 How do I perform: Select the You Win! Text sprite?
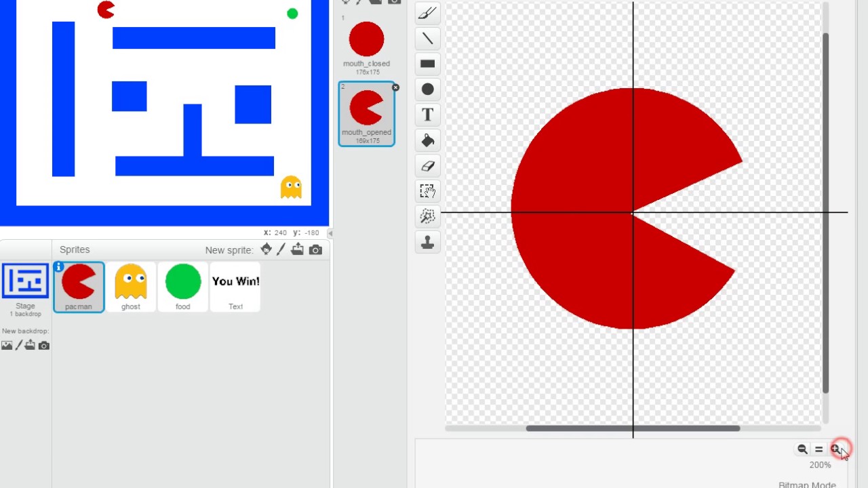point(235,287)
